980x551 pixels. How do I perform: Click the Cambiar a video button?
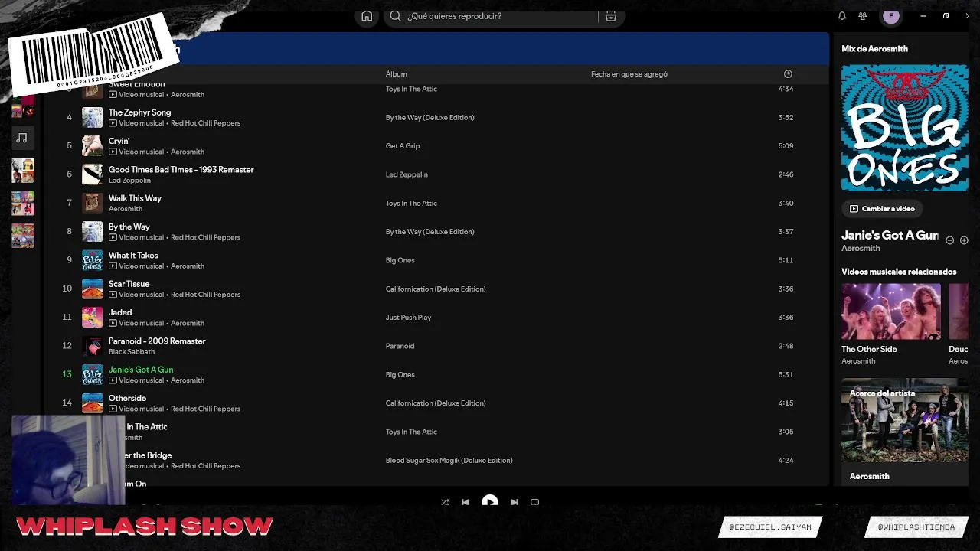pyautogui.click(x=882, y=208)
